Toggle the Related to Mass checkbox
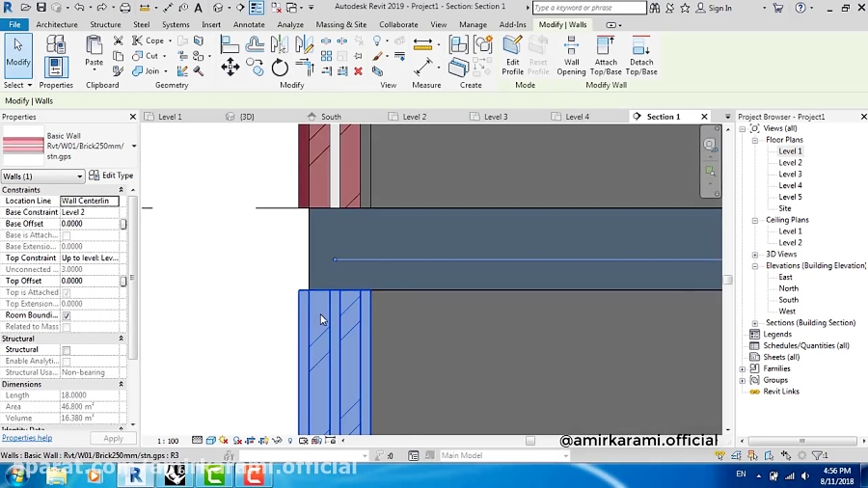 [67, 327]
